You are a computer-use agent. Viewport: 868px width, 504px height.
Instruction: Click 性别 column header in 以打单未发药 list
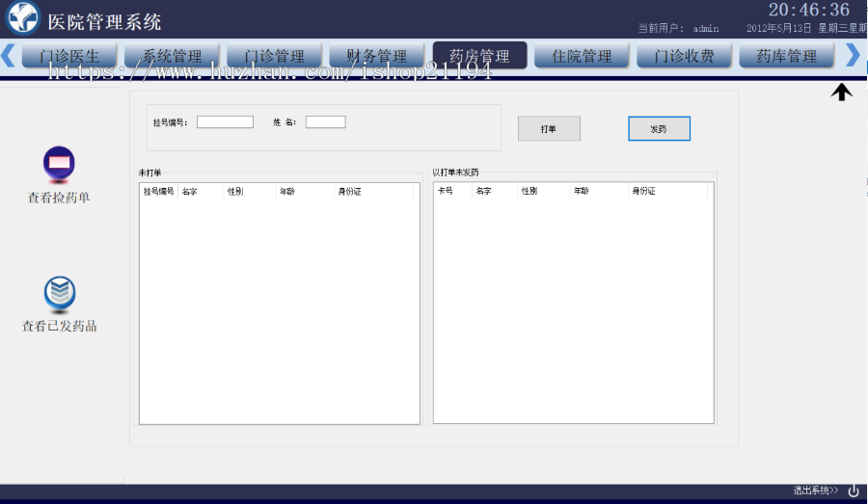544,191
